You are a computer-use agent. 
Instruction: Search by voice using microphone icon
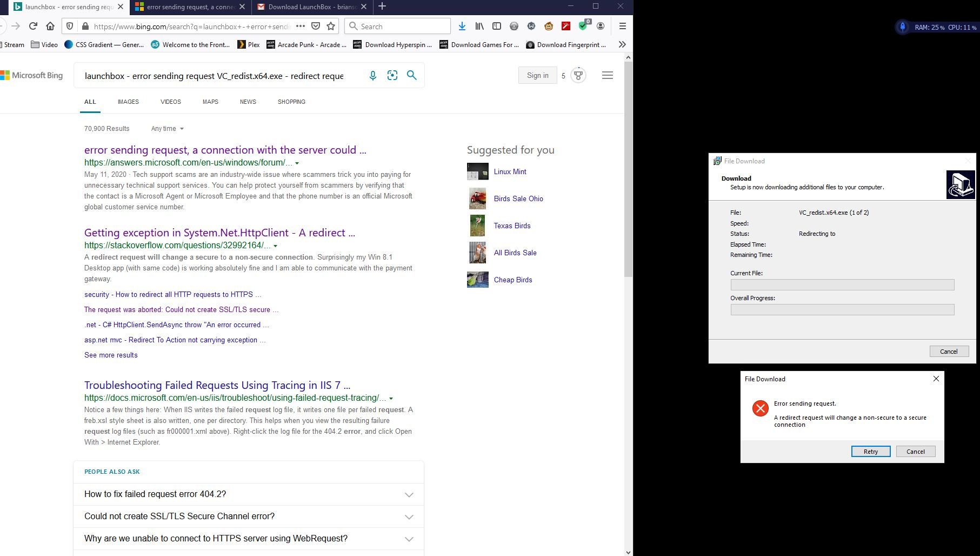[372, 76]
